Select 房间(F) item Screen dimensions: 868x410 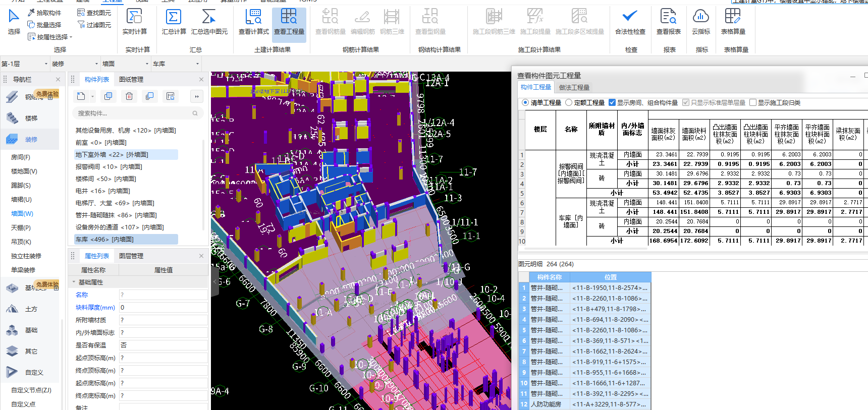tap(21, 157)
